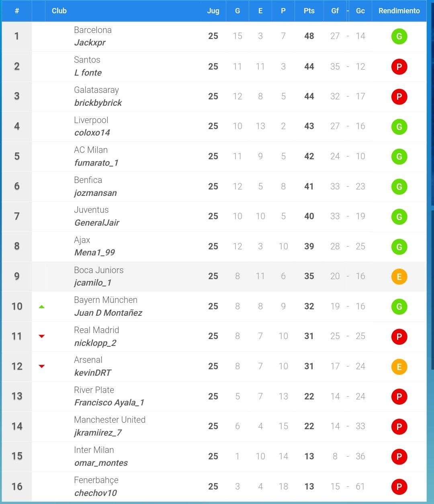Click Barcelona's green G performance badge
Screen dimensions: 434x504
[399, 37]
